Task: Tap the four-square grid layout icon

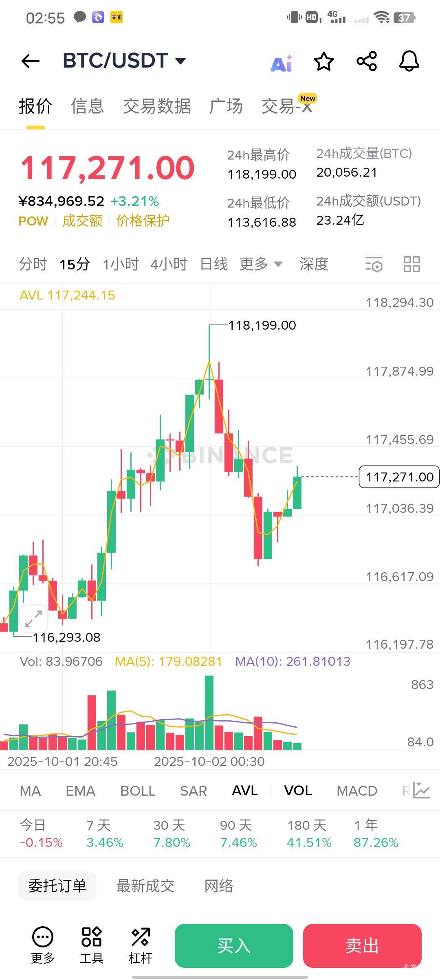Action: coord(411,264)
